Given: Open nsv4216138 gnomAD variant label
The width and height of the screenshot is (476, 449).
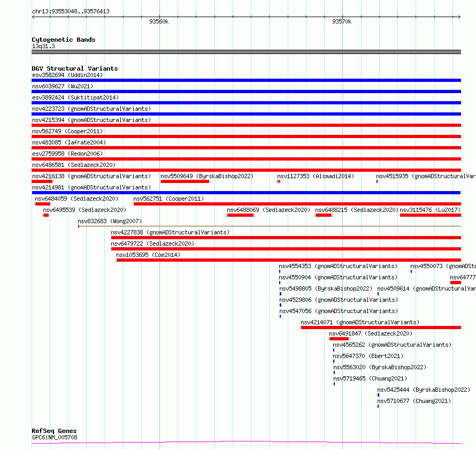Looking at the screenshot, I should (91, 176).
